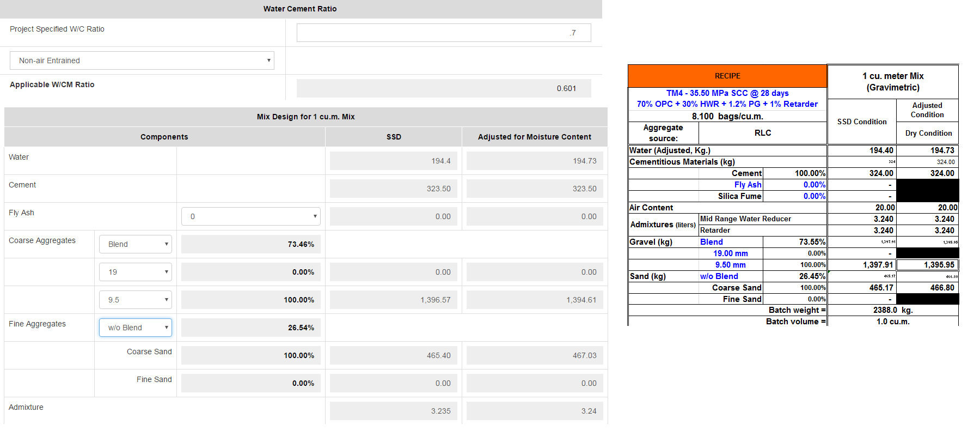
Task: Click the Dry Condition column header
Action: coord(928,133)
